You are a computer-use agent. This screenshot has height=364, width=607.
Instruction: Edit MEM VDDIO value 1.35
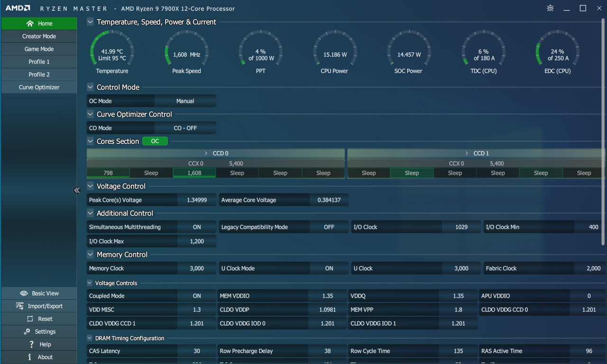[328, 296]
